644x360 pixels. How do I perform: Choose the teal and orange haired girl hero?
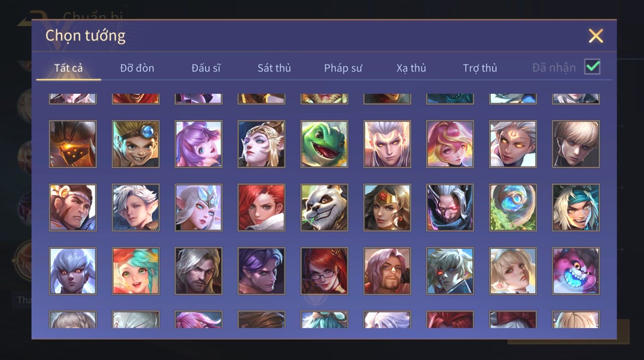(x=136, y=271)
